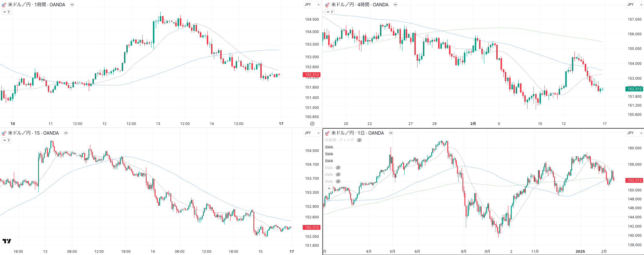Screen dimensions: 644x255
Task: Click the flag icon on the 1時間 chart
Action: click(x=4, y=5)
